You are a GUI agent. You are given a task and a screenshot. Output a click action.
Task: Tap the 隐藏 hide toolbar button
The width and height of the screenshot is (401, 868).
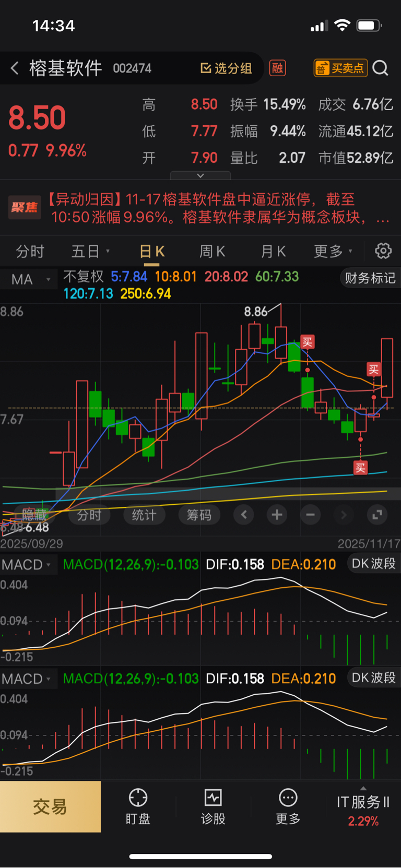(x=34, y=515)
